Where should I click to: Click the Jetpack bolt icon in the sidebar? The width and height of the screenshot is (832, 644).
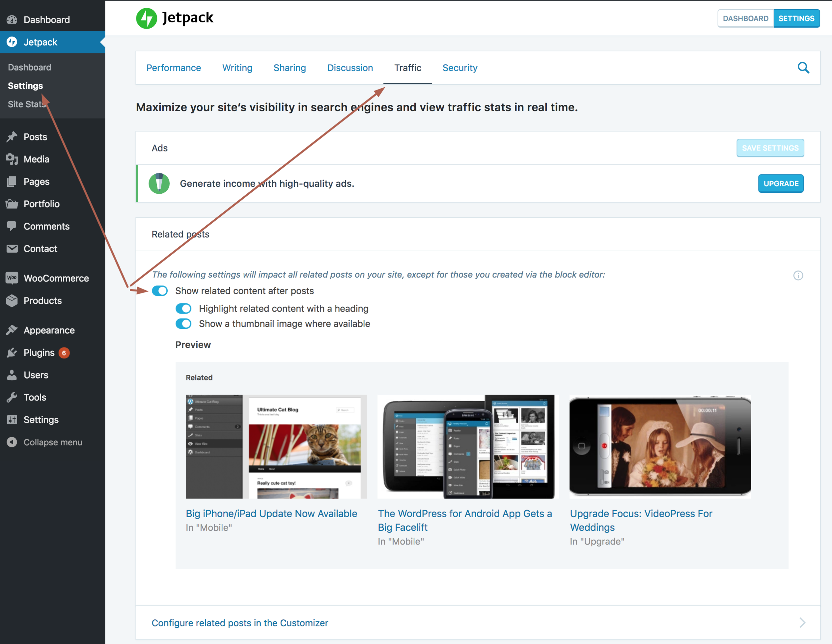pos(12,42)
